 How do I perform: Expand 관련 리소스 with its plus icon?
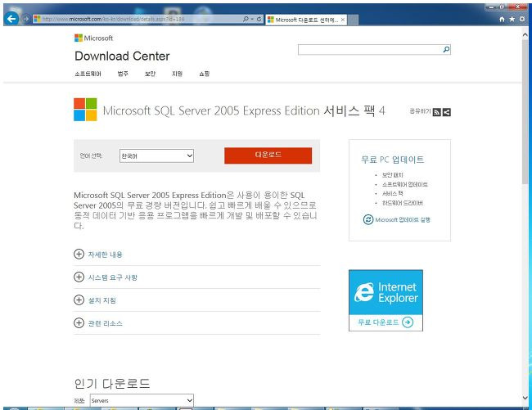79,323
